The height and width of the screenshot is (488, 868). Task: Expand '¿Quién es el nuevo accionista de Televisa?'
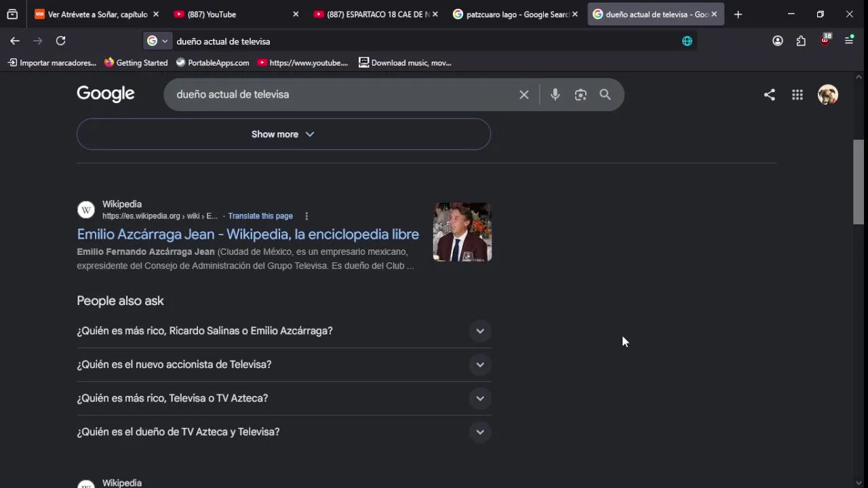click(x=283, y=365)
